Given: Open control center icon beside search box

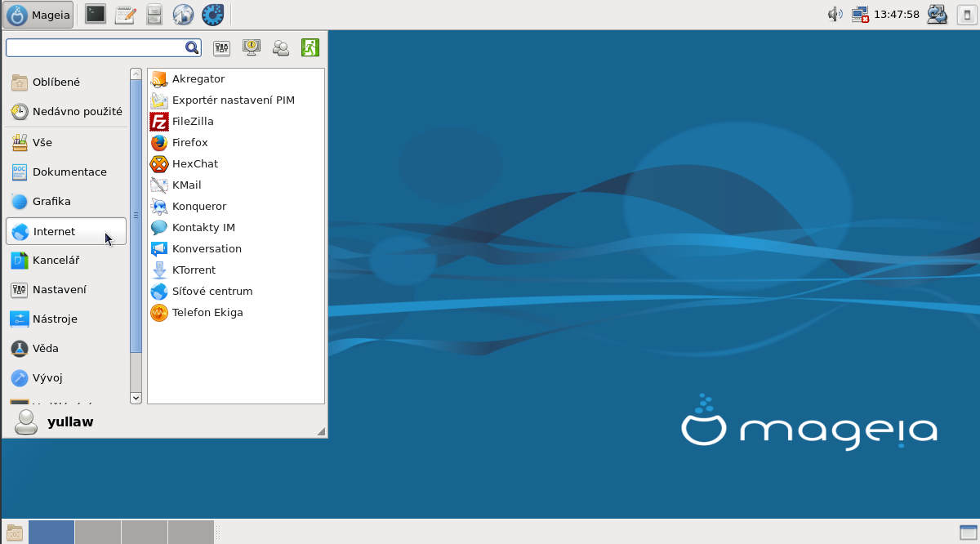Looking at the screenshot, I should [221, 48].
